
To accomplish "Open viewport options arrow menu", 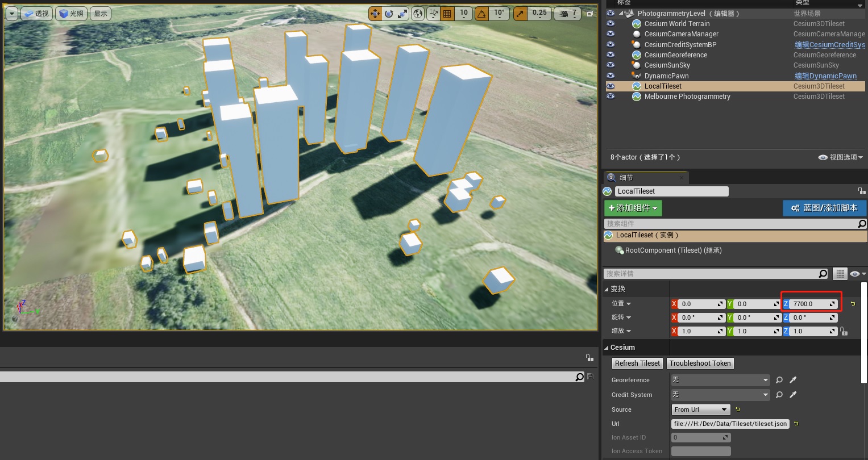I will pos(13,13).
